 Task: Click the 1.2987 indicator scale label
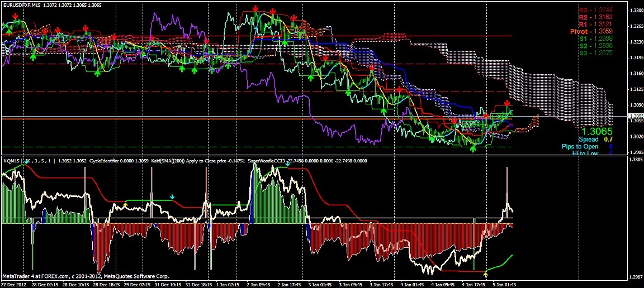click(636, 277)
